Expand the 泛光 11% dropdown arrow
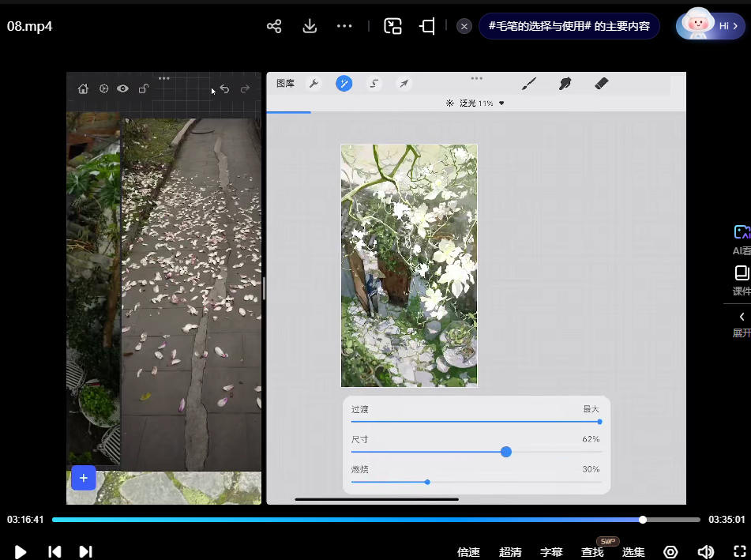The width and height of the screenshot is (751, 560). tap(501, 103)
